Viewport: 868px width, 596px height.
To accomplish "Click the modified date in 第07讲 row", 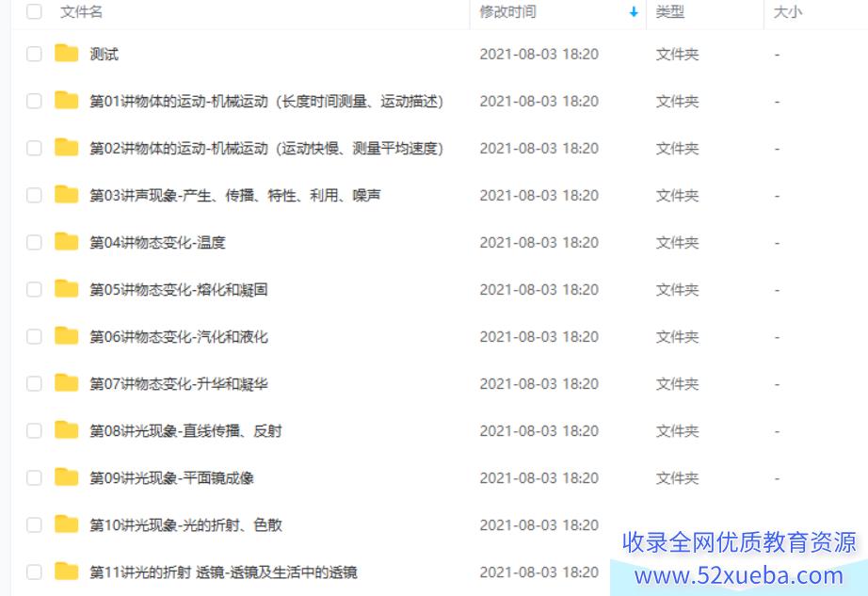I will click(x=539, y=383).
